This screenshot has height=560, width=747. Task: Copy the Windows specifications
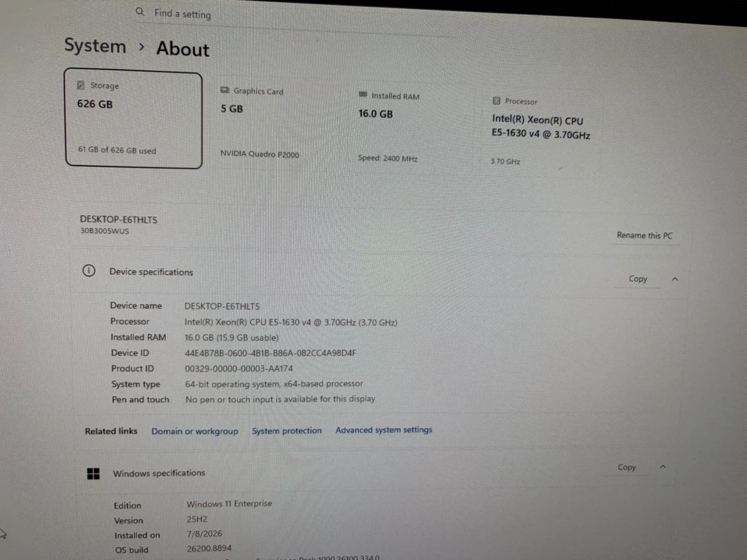(627, 468)
